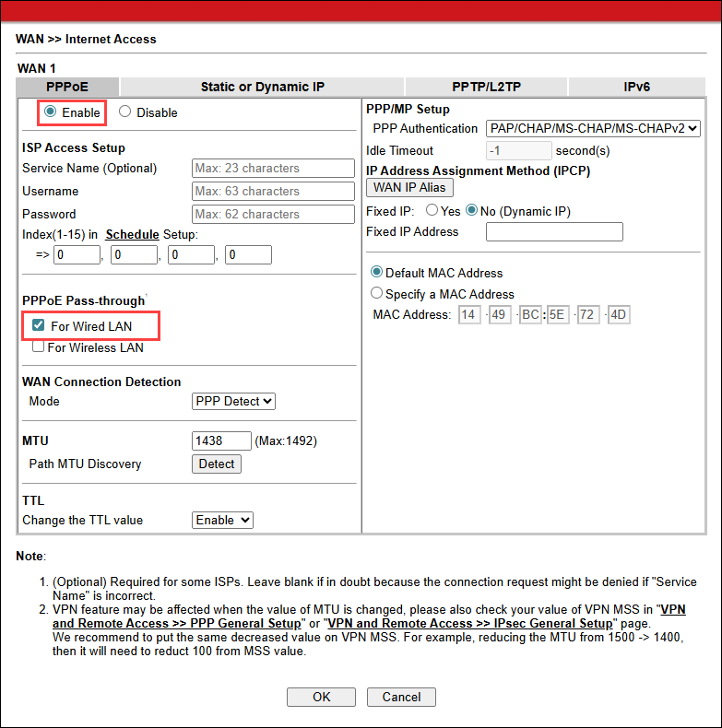The width and height of the screenshot is (722, 728).
Task: Focus the MTU value field
Action: click(221, 441)
